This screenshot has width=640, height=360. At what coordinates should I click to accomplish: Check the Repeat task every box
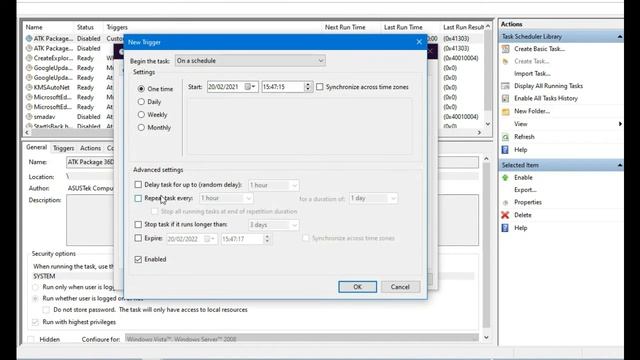138,198
